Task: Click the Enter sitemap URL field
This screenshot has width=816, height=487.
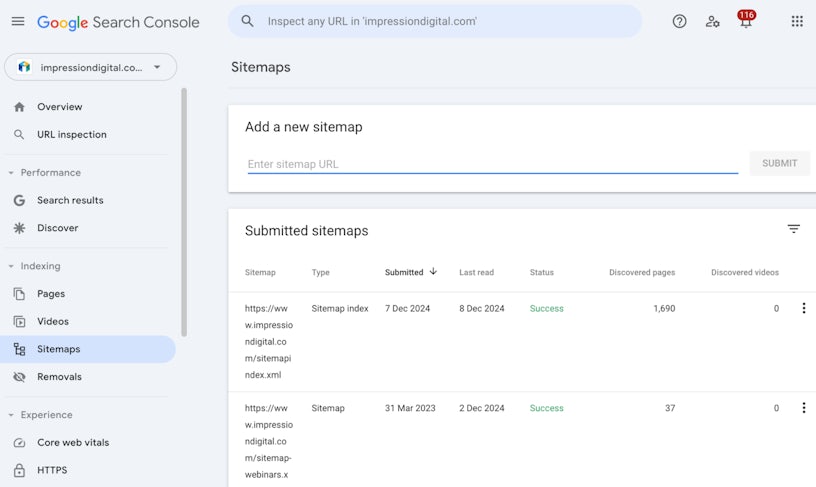Action: [492, 164]
